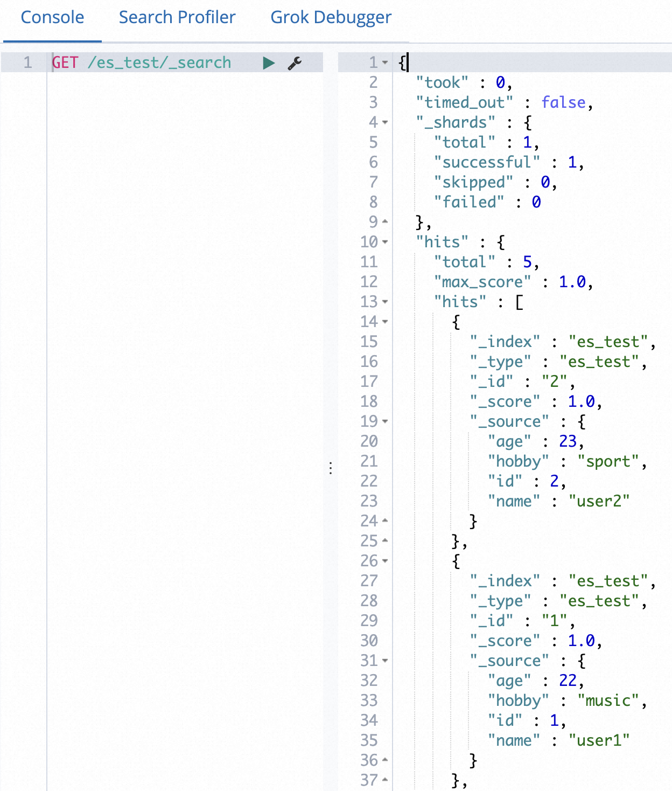The image size is (672, 791).
Task: Collapse the first hit object at line 14
Action: pyautogui.click(x=385, y=322)
